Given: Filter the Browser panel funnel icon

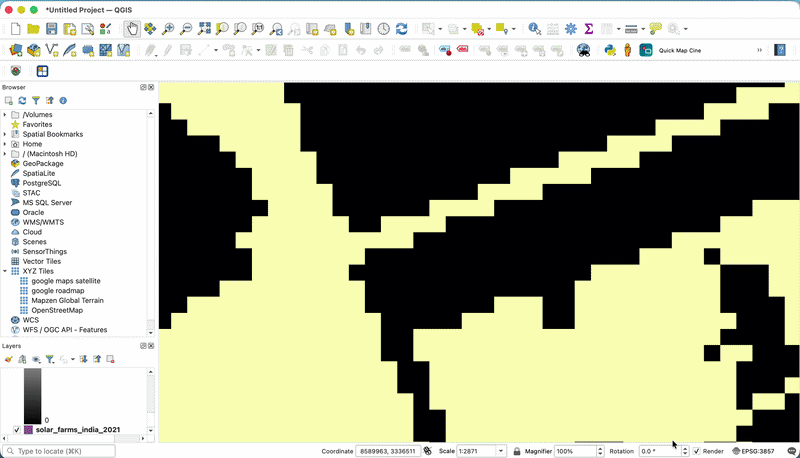Looking at the screenshot, I should click(x=36, y=100).
